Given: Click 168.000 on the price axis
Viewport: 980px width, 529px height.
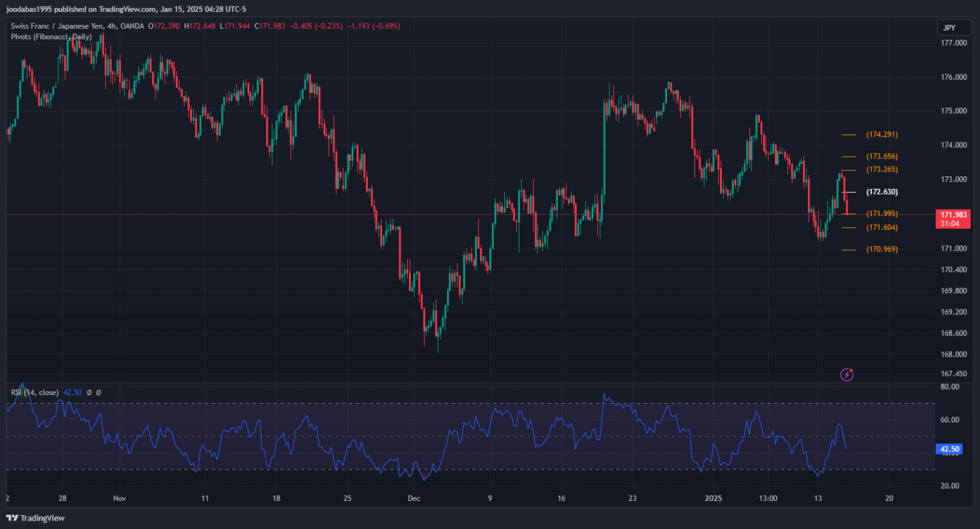Looking at the screenshot, I should tap(953, 355).
